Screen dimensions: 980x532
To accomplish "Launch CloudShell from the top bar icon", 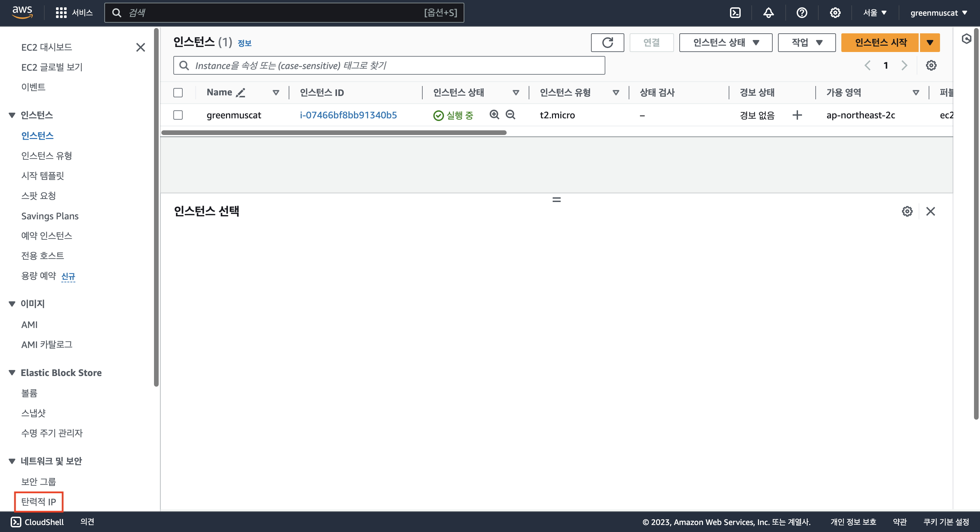I will (735, 13).
